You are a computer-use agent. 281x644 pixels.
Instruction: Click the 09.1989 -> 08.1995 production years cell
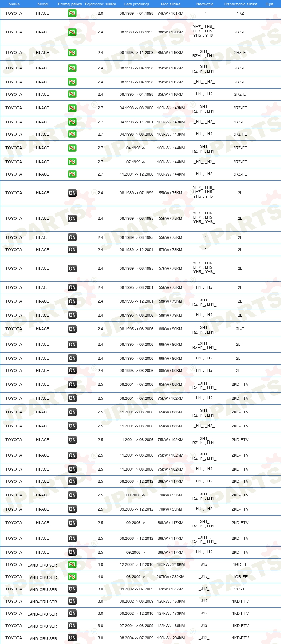tap(137, 268)
